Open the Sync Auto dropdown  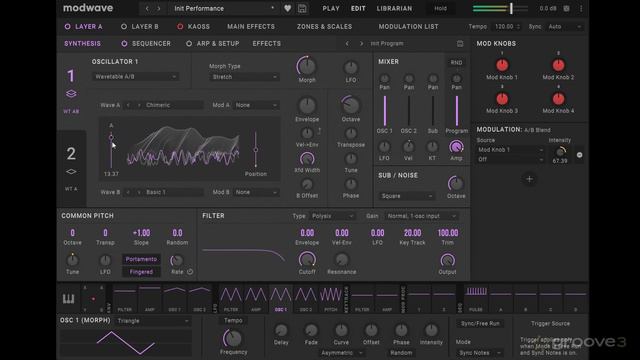pos(564,27)
